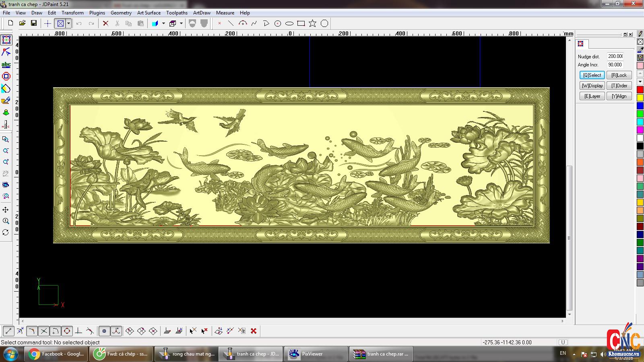644x362 pixels.
Task: Click the Save floppy disk icon
Action: point(34,23)
